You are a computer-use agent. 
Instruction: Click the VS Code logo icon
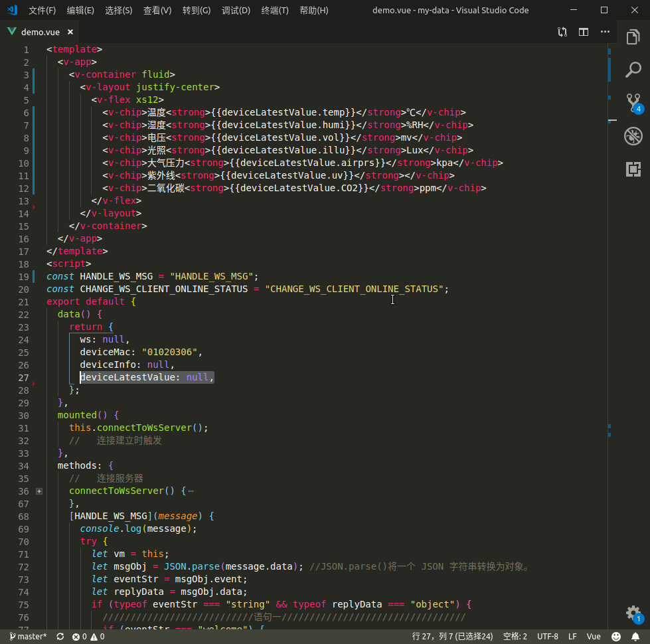(x=12, y=10)
